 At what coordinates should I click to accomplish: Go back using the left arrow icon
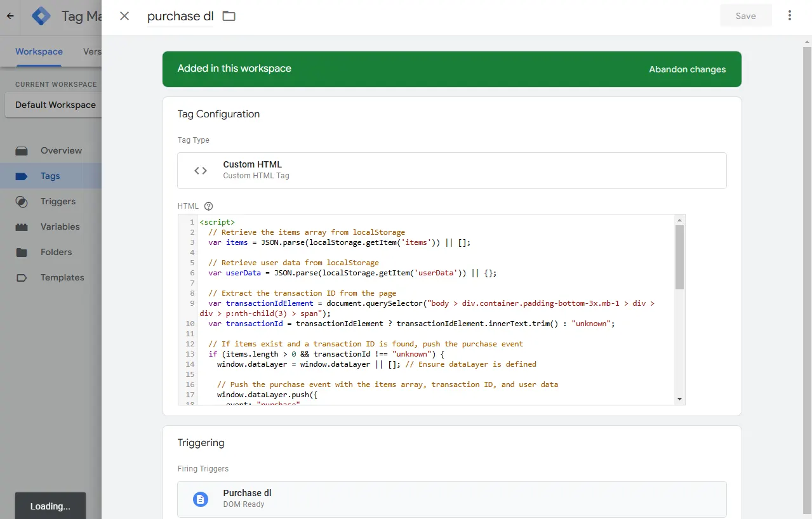click(10, 16)
